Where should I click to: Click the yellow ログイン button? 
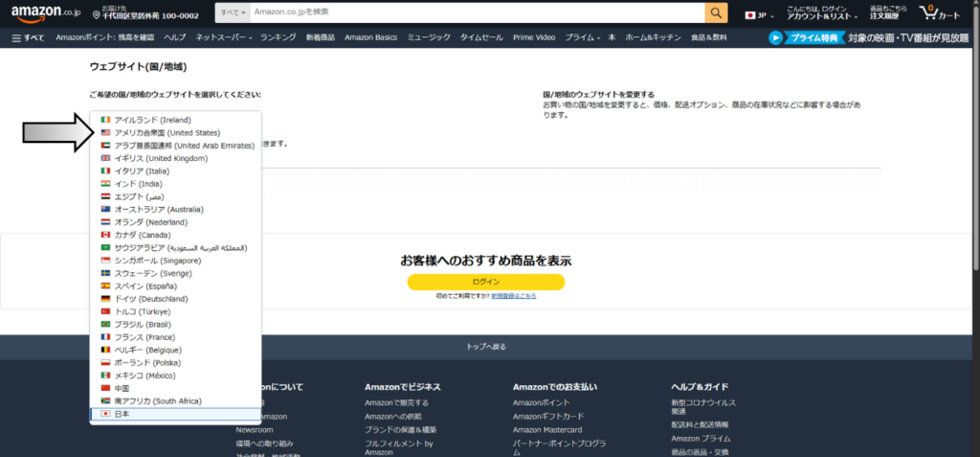[485, 282]
